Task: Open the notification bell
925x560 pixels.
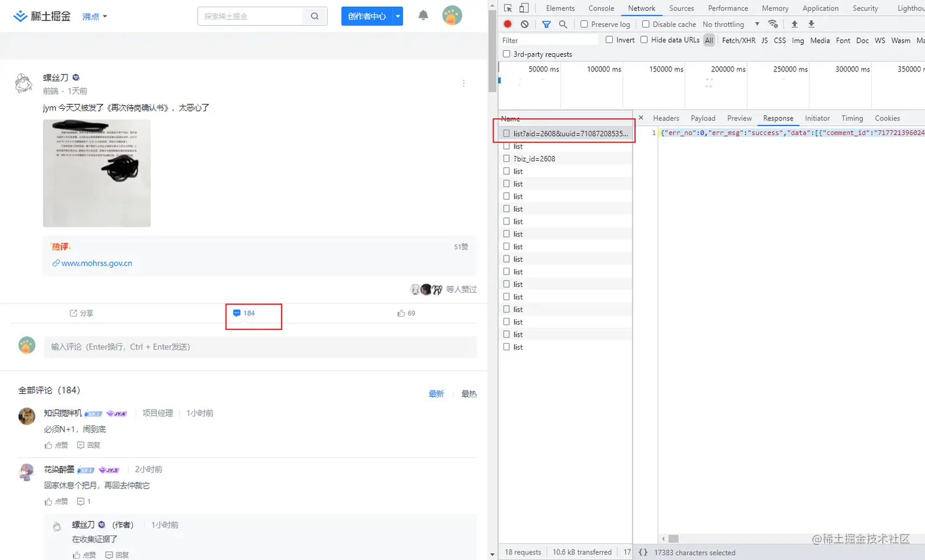Action: 423,15
